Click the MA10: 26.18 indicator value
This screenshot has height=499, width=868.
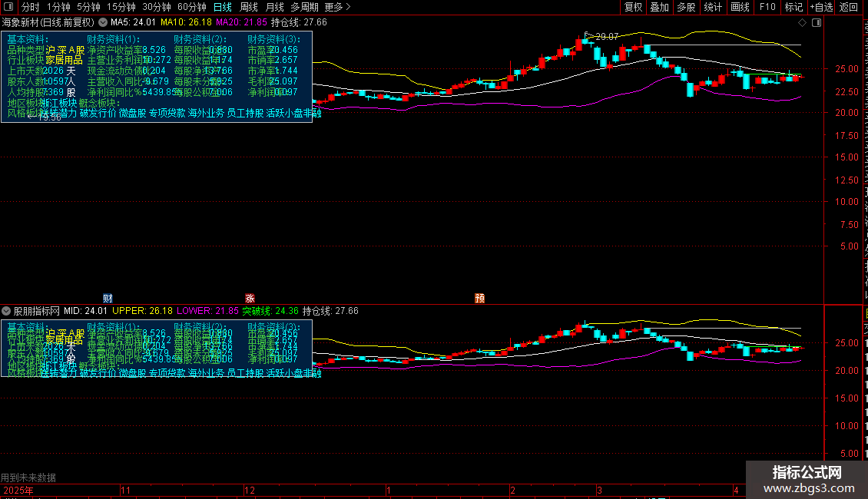tap(186, 23)
